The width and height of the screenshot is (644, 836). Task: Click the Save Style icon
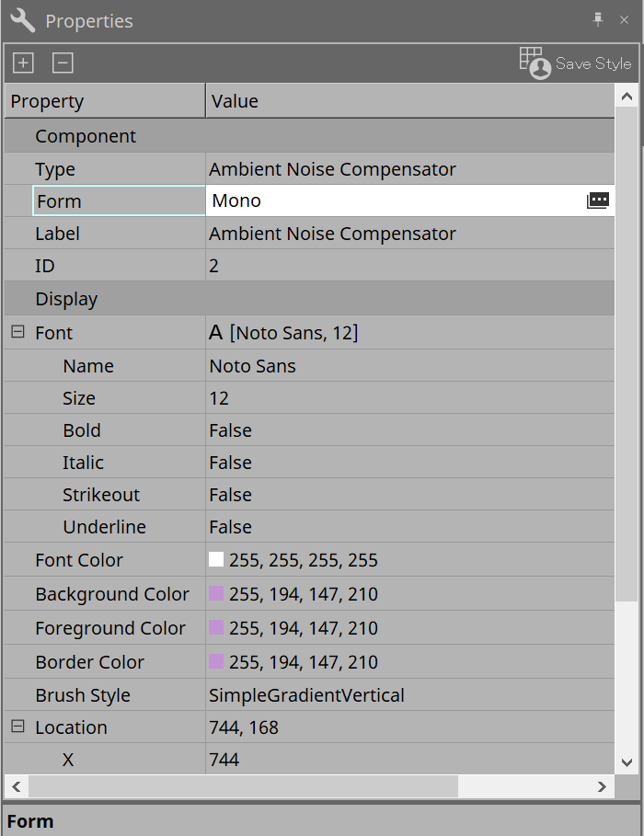point(534,63)
